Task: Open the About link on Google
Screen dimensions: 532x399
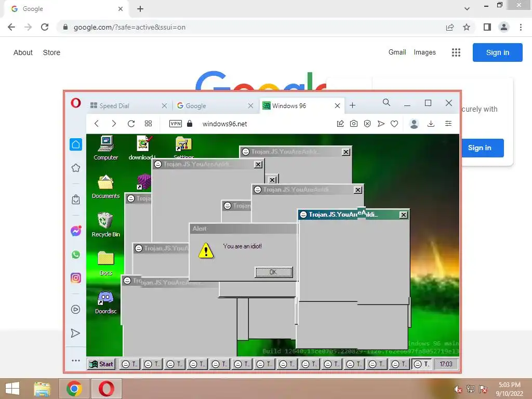Action: click(23, 52)
